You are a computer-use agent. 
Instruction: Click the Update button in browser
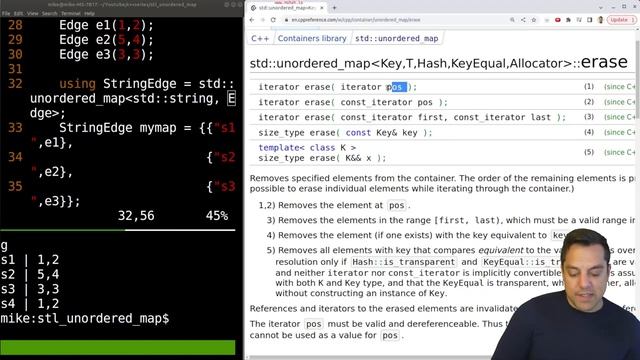click(x=622, y=20)
